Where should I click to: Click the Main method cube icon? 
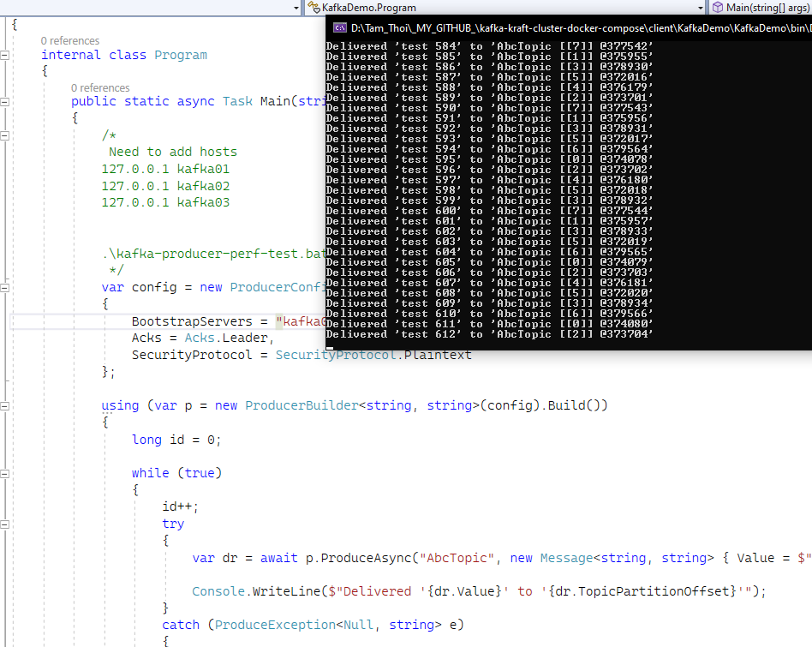pos(717,7)
